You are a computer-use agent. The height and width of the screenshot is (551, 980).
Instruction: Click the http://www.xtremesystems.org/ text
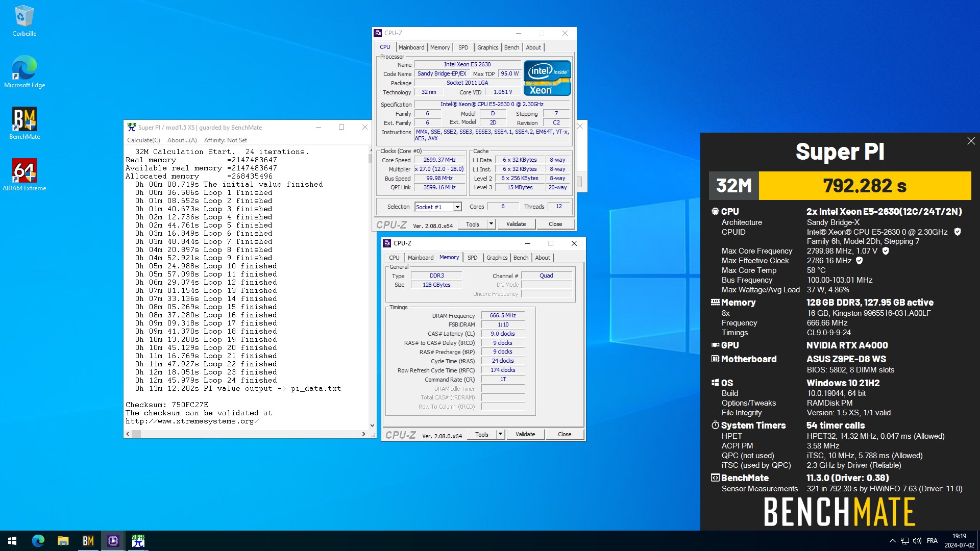point(192,421)
